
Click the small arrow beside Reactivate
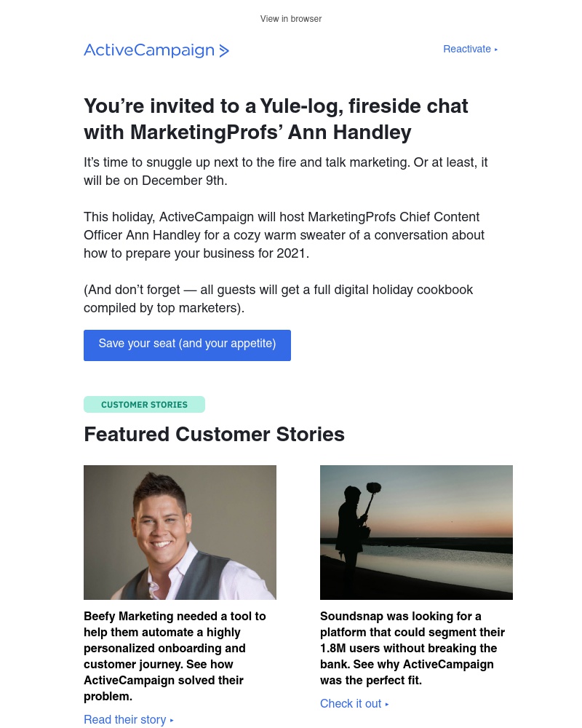click(495, 50)
